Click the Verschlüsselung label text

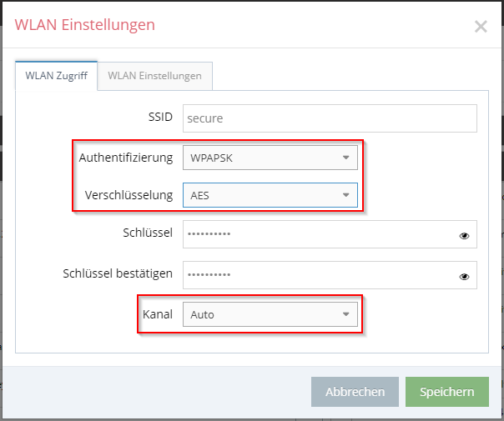[x=129, y=195]
